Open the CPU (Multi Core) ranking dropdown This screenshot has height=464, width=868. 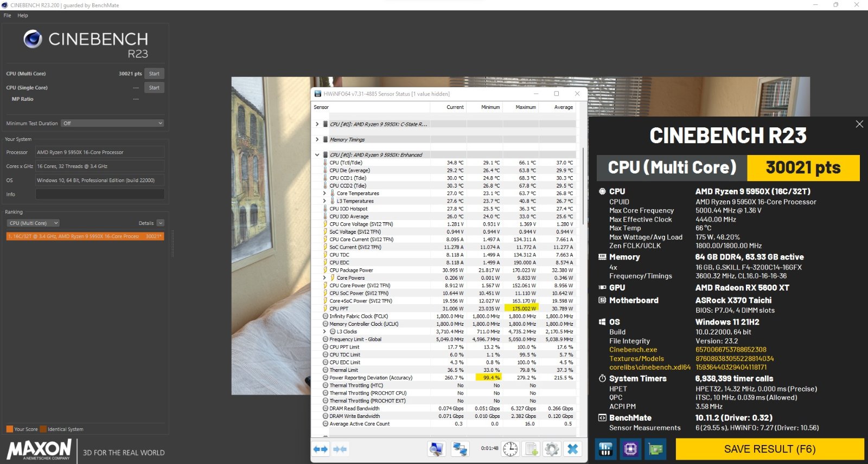click(33, 223)
